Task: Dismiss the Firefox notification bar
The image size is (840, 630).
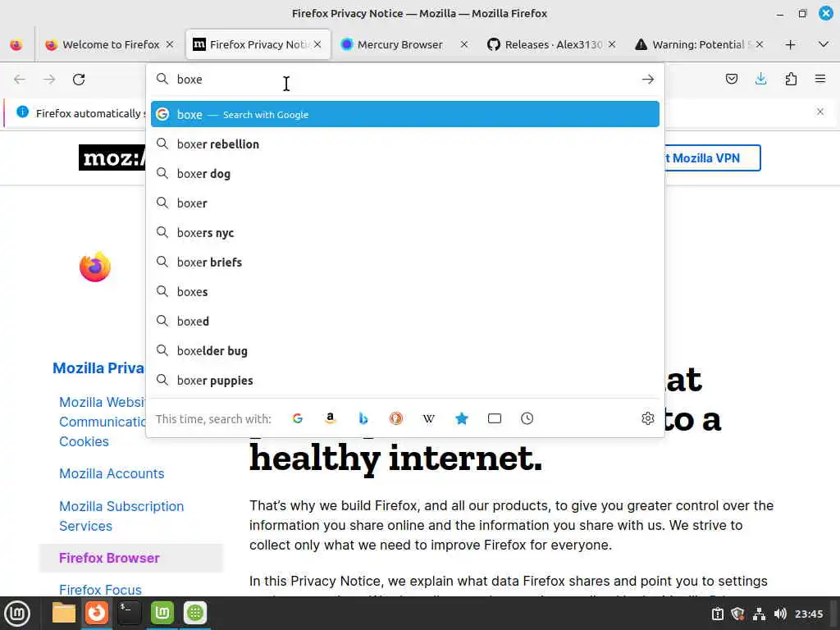Action: point(820,112)
